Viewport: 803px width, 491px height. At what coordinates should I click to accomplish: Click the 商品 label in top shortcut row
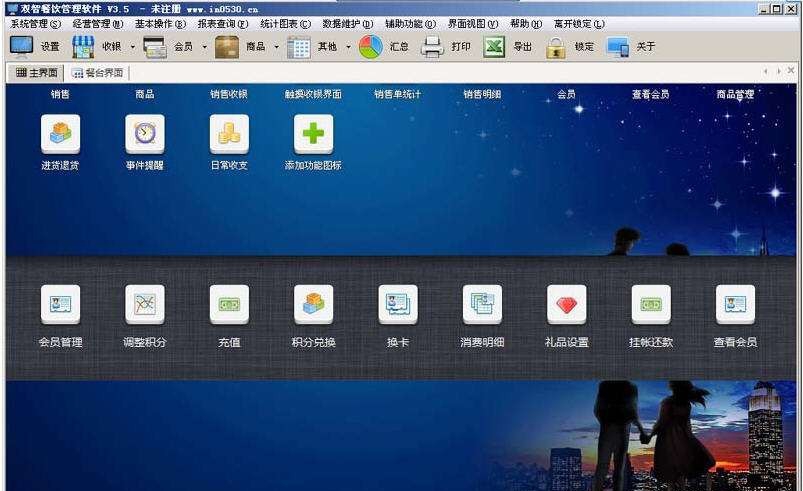pyautogui.click(x=145, y=94)
